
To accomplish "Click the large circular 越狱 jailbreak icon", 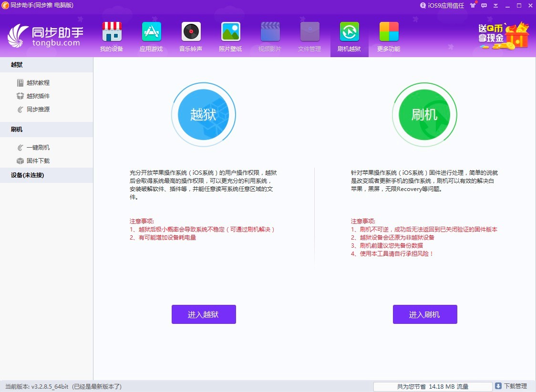I will click(x=204, y=114).
